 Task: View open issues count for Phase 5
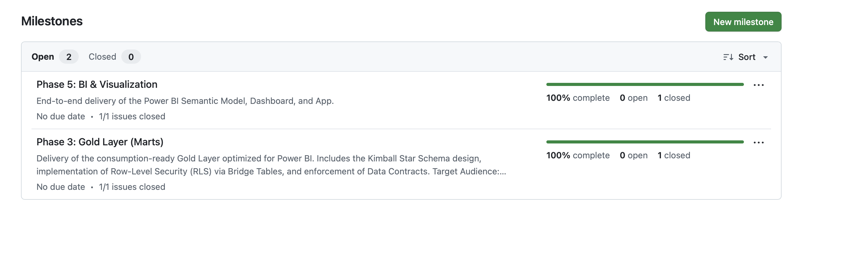[633, 98]
